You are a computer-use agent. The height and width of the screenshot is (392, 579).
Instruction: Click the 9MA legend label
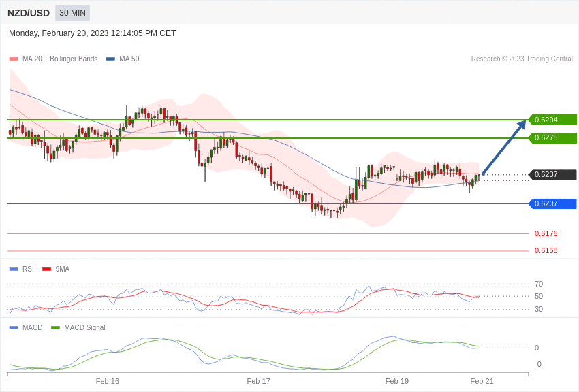[x=63, y=269]
